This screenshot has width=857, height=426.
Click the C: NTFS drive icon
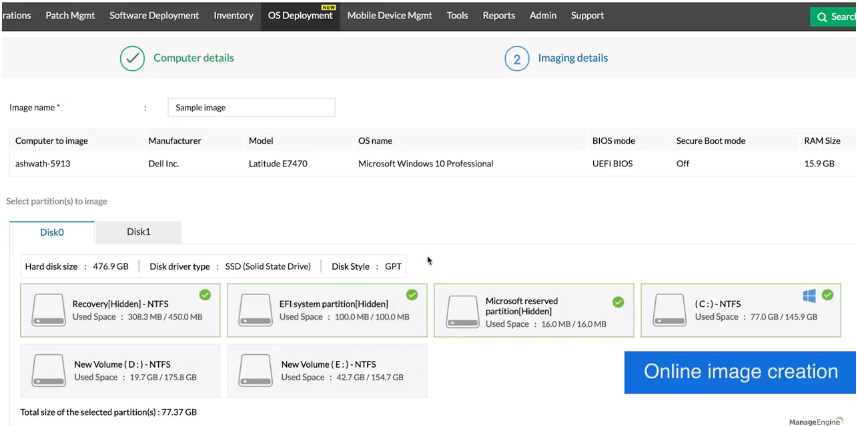tap(670, 310)
